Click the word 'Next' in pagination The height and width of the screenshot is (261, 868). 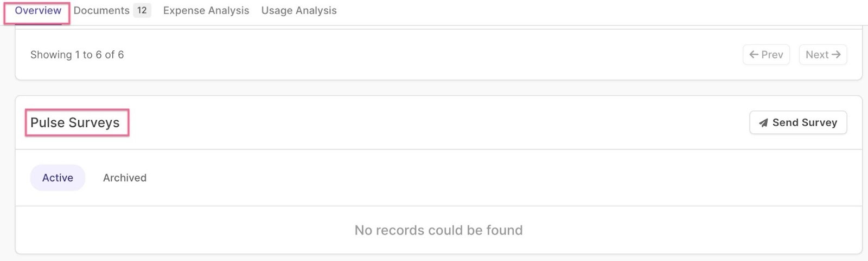pyautogui.click(x=817, y=55)
